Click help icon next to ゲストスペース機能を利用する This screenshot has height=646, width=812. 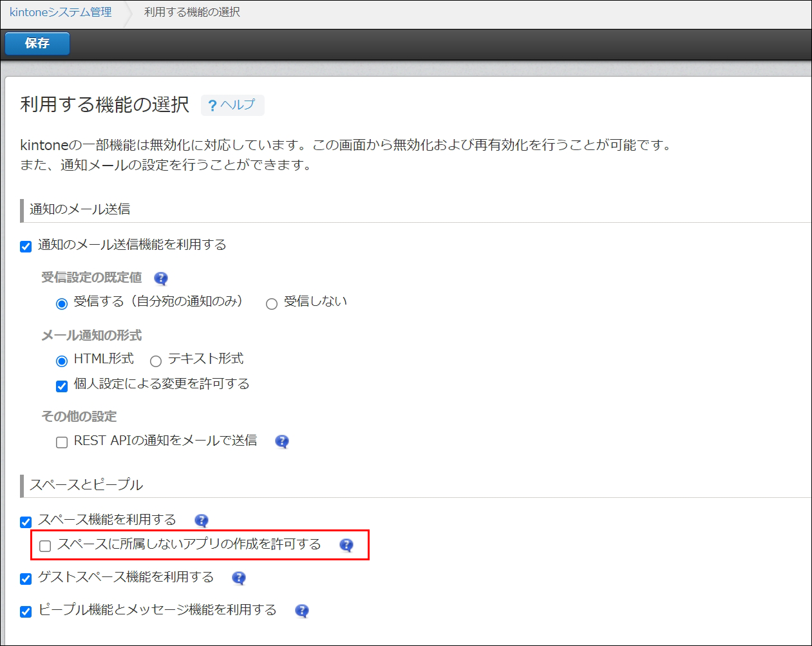239,578
